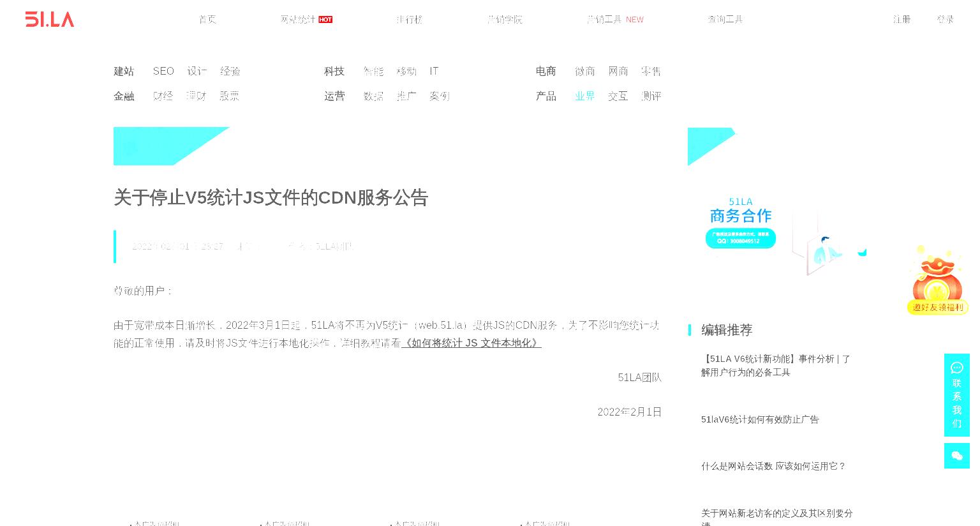Select the 金融 category
The width and height of the screenshot is (980, 526).
[124, 96]
